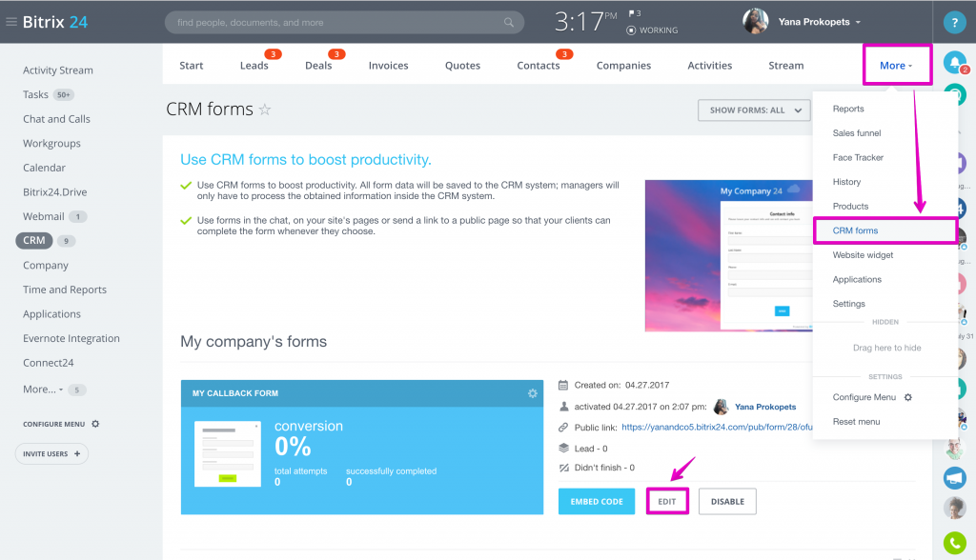Image resolution: width=976 pixels, height=560 pixels.
Task: Select Applications in the More menu
Action: 857,279
